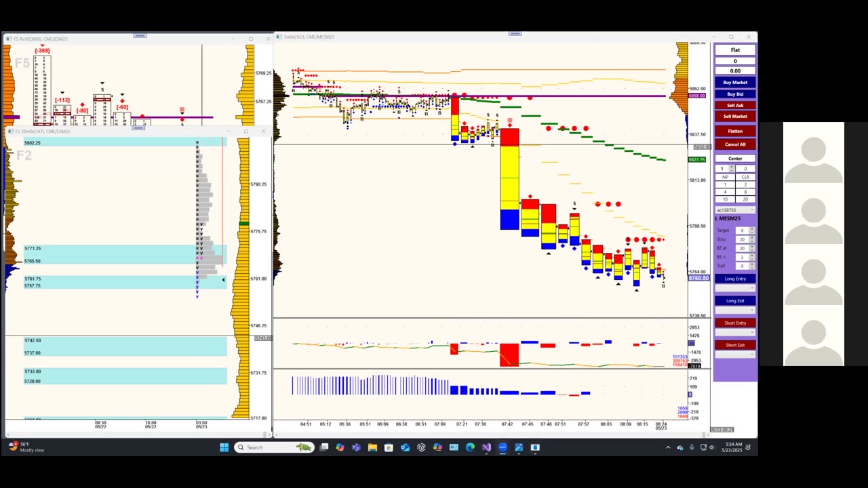Open the Windows Start menu
Image resolution: width=868 pixels, height=488 pixels.
pos(224,447)
